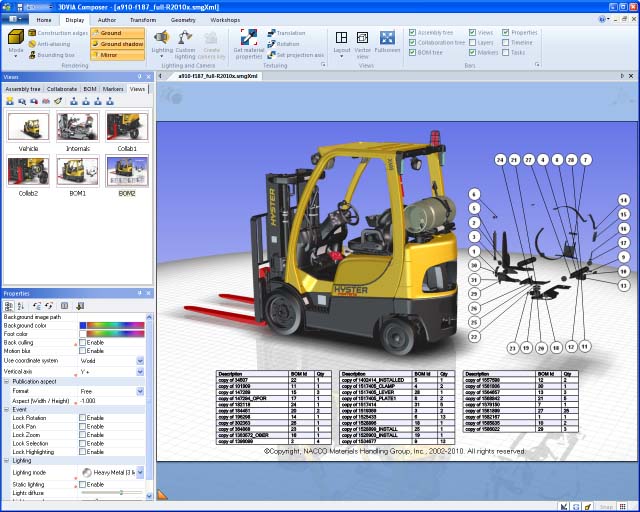
Task: Enable the Tasks bar checkbox
Action: [505, 53]
